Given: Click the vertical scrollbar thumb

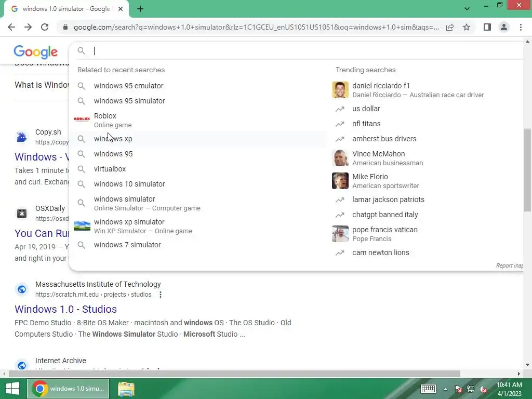Looking at the screenshot, I should pos(527,170).
